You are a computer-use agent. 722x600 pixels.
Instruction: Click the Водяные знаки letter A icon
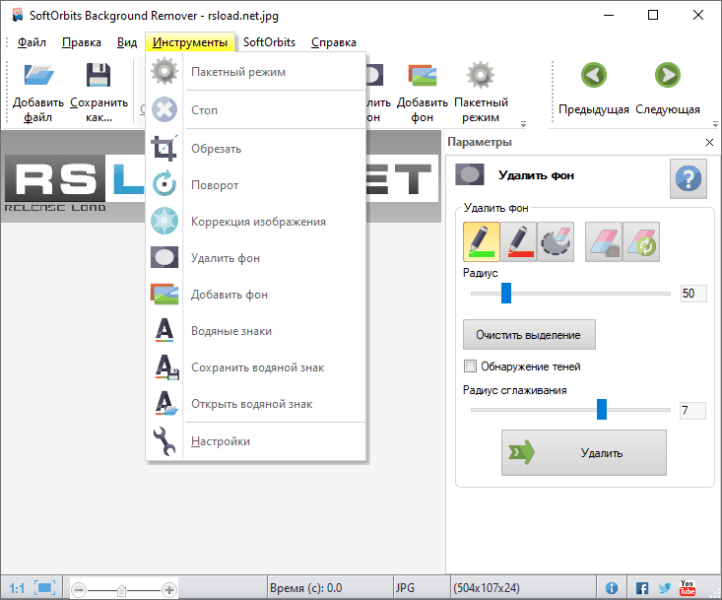click(164, 330)
